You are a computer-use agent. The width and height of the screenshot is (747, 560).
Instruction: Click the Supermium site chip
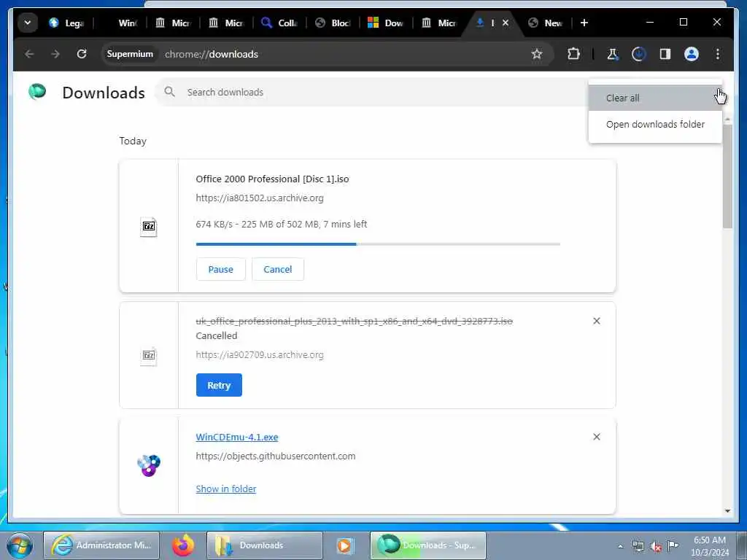pos(130,54)
